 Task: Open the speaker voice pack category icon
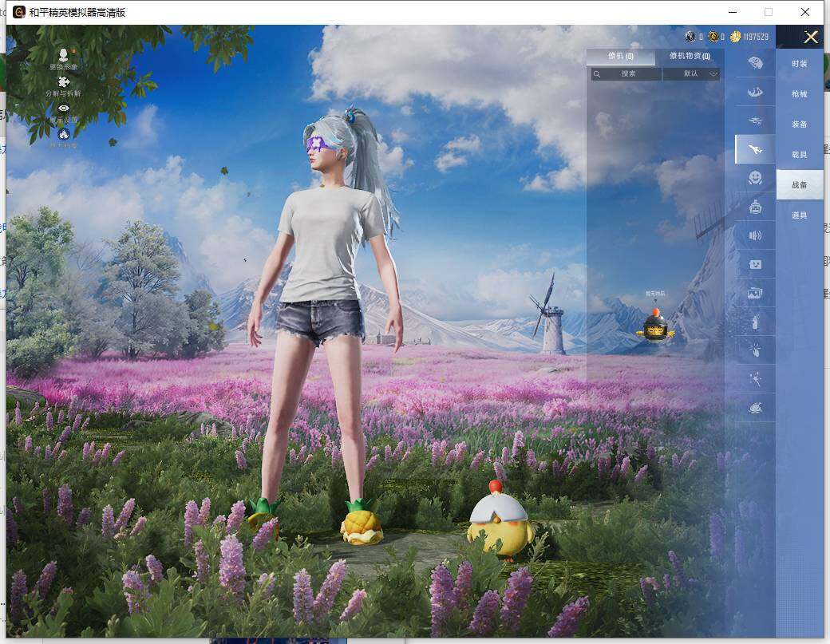(755, 235)
